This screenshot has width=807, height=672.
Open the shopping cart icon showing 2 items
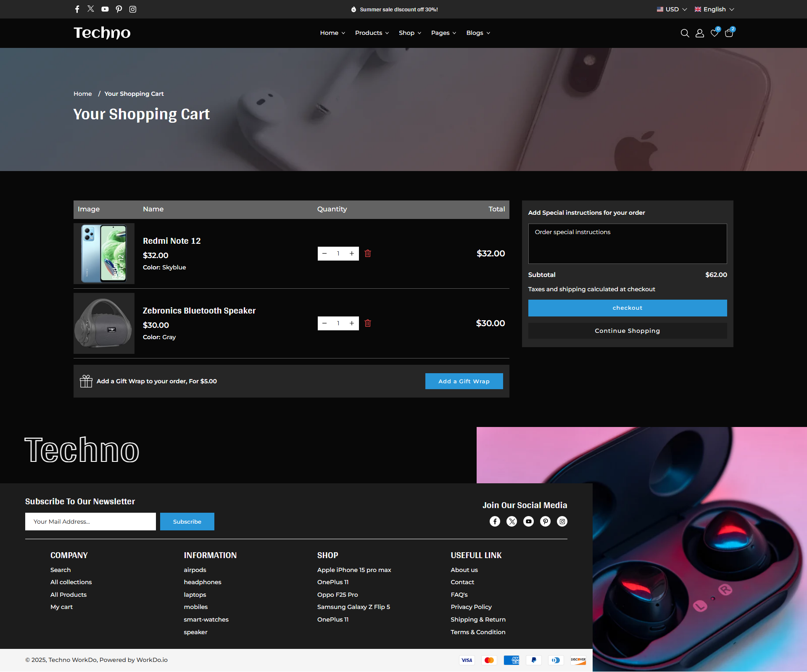point(729,33)
